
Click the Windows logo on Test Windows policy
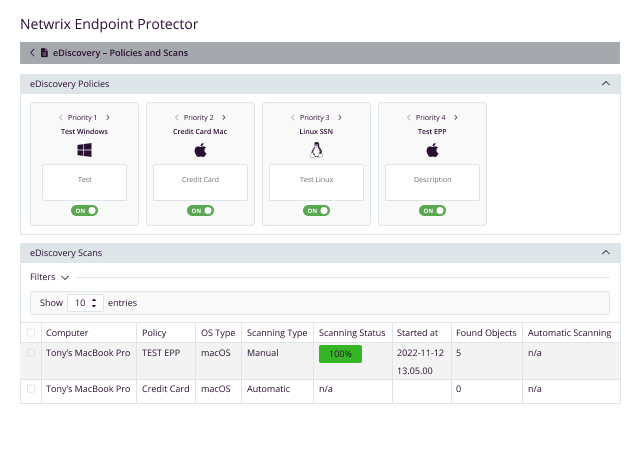click(84, 150)
